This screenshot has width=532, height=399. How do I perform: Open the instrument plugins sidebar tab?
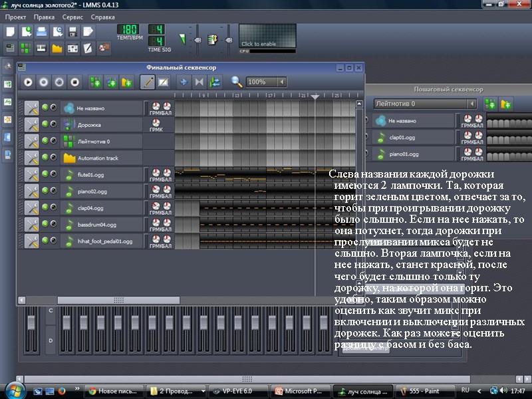[x=7, y=66]
